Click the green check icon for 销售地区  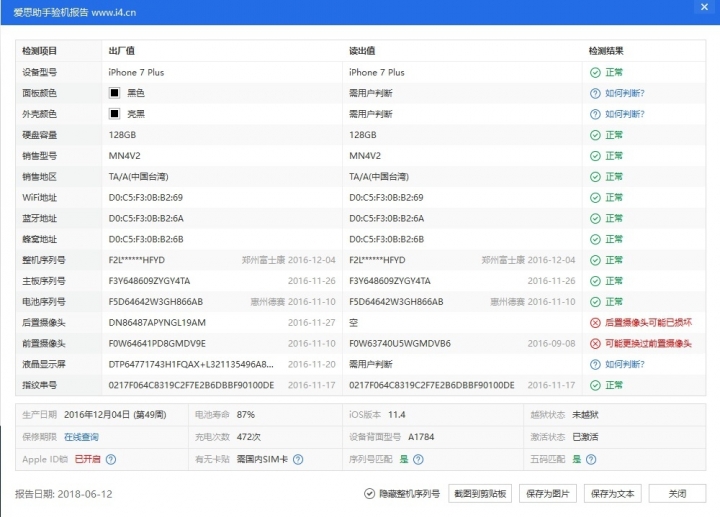(595, 177)
